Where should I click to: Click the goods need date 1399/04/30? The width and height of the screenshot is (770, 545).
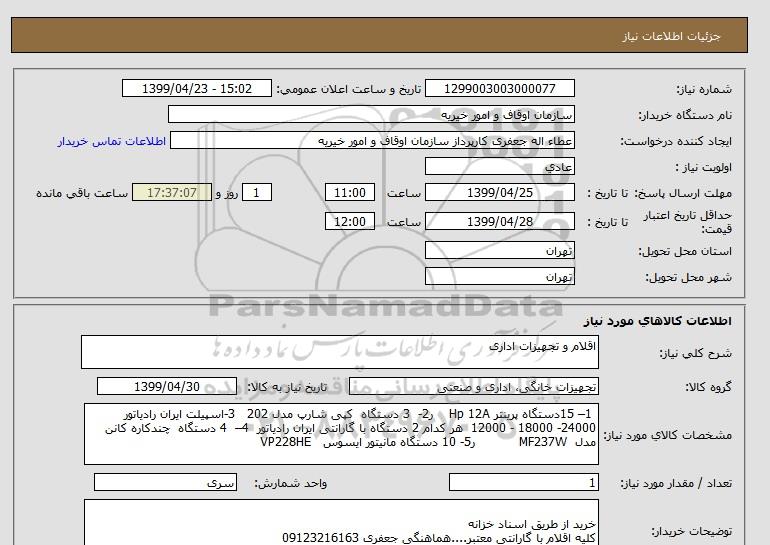[x=167, y=386]
